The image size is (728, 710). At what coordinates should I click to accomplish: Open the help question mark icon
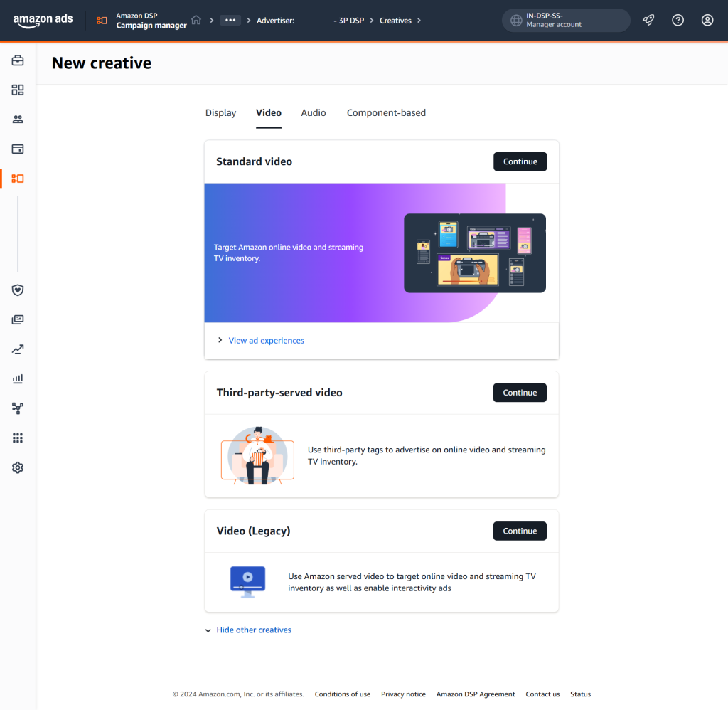[678, 20]
